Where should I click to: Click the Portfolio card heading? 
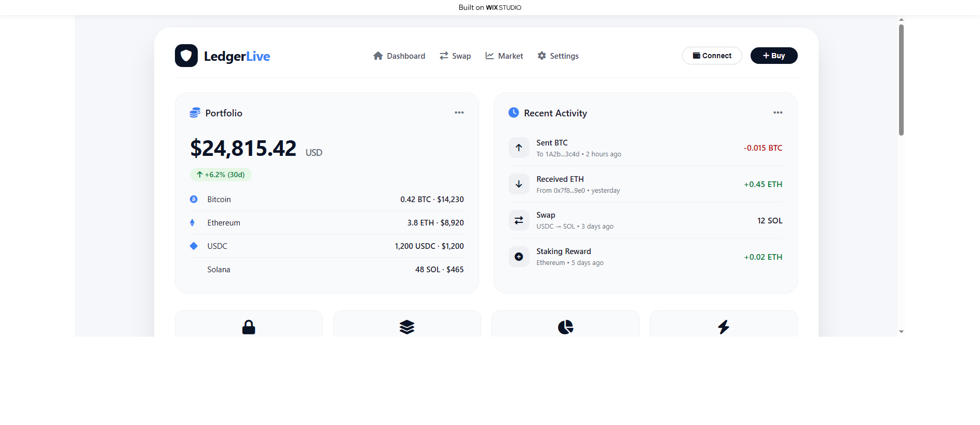click(224, 113)
